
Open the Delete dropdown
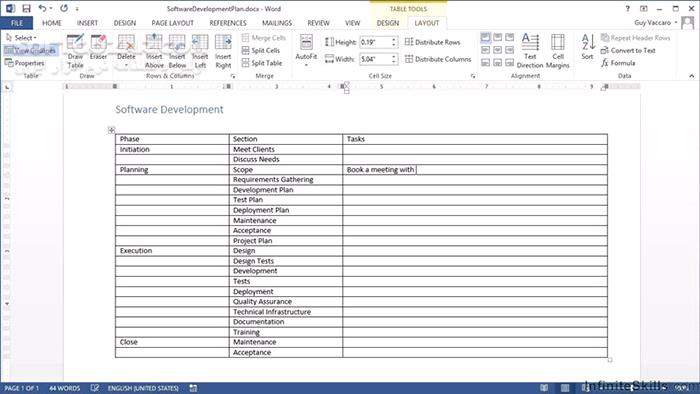(126, 51)
